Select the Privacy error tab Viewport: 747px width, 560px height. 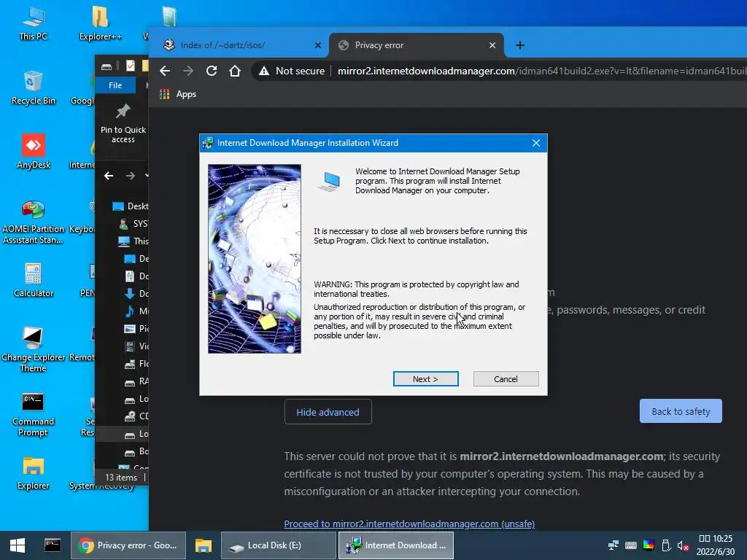(417, 45)
